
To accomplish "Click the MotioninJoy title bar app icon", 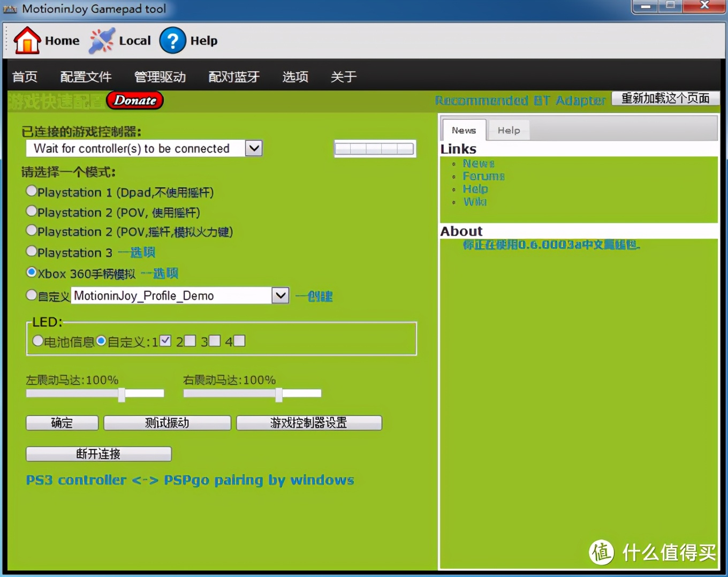I will [10, 9].
